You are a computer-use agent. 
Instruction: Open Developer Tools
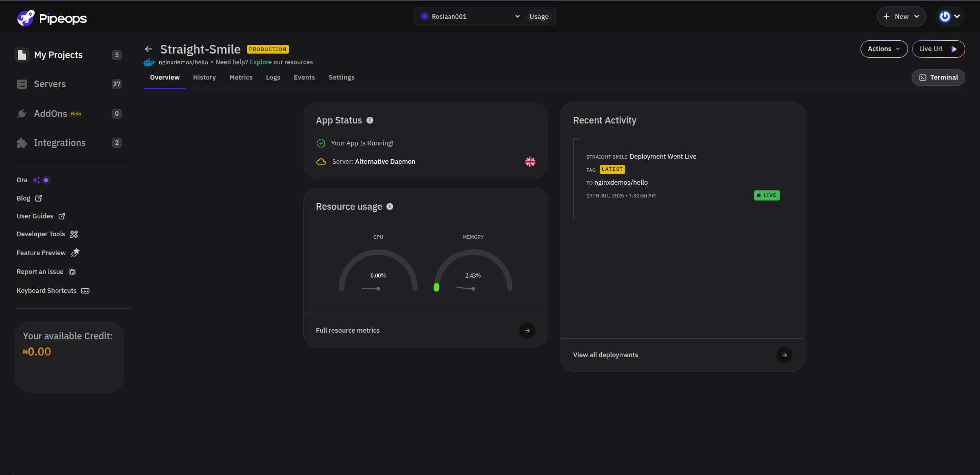[41, 234]
